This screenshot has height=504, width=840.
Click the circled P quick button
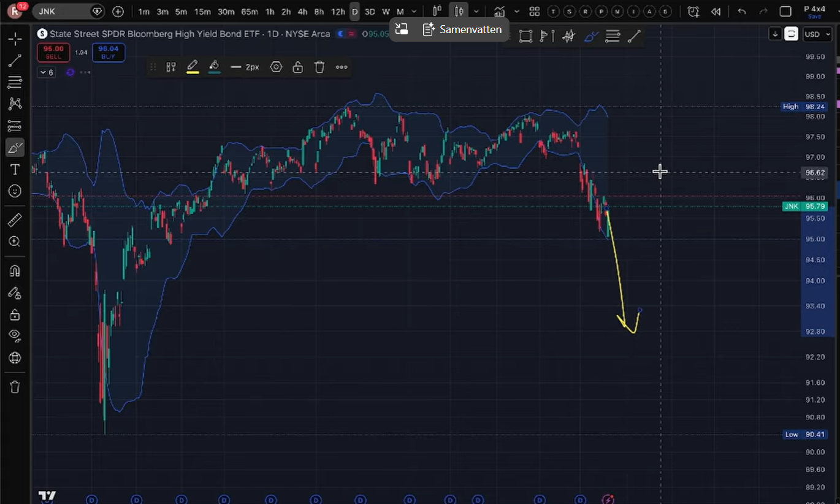pos(601,12)
